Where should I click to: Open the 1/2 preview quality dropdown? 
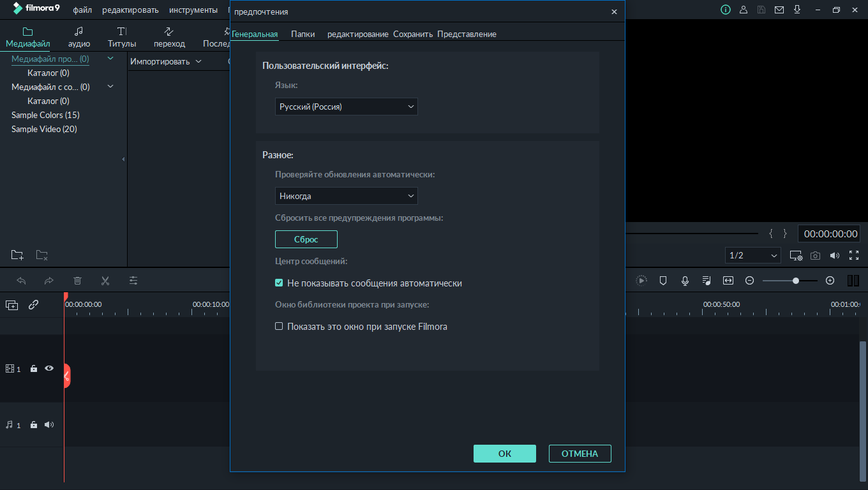point(753,256)
